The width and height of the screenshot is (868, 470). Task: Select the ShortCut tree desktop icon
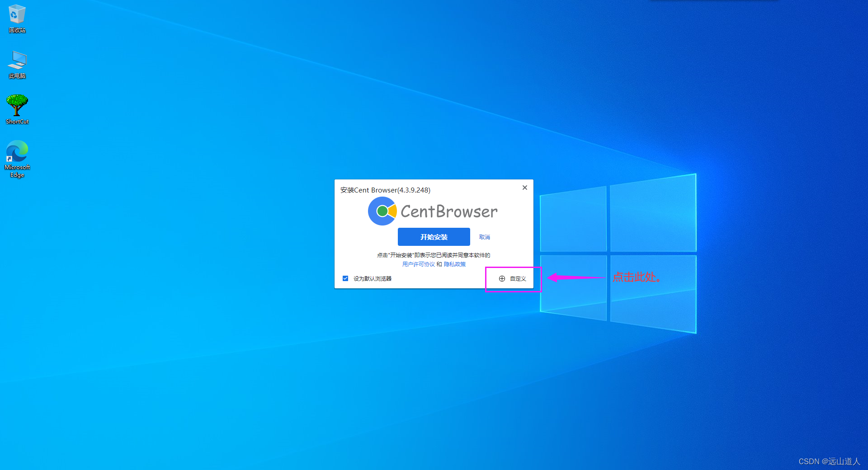click(x=17, y=109)
